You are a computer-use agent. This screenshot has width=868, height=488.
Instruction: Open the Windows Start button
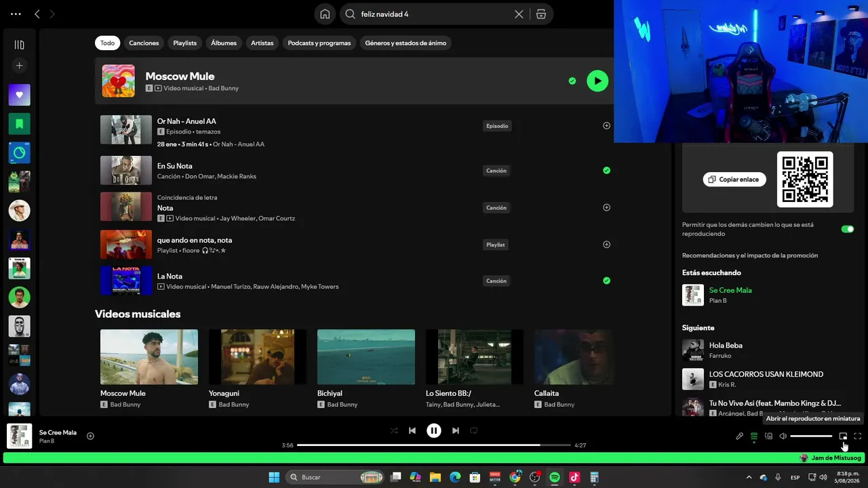click(x=274, y=477)
